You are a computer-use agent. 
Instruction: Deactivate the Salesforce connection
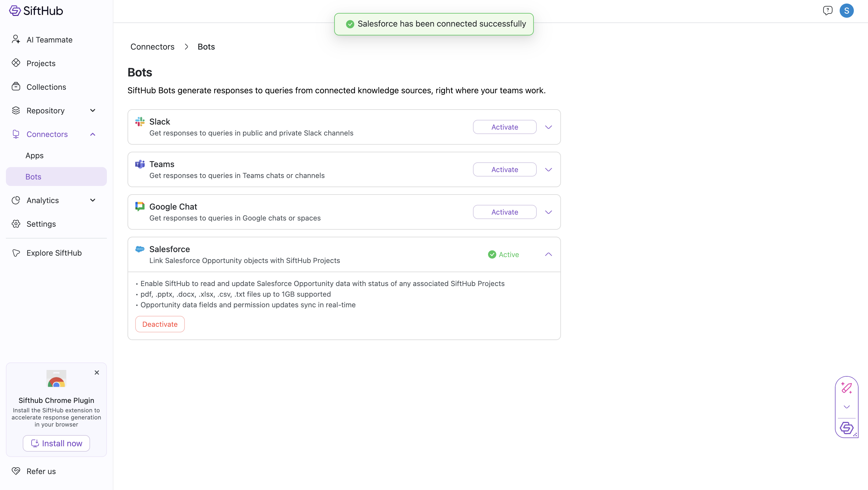point(160,324)
